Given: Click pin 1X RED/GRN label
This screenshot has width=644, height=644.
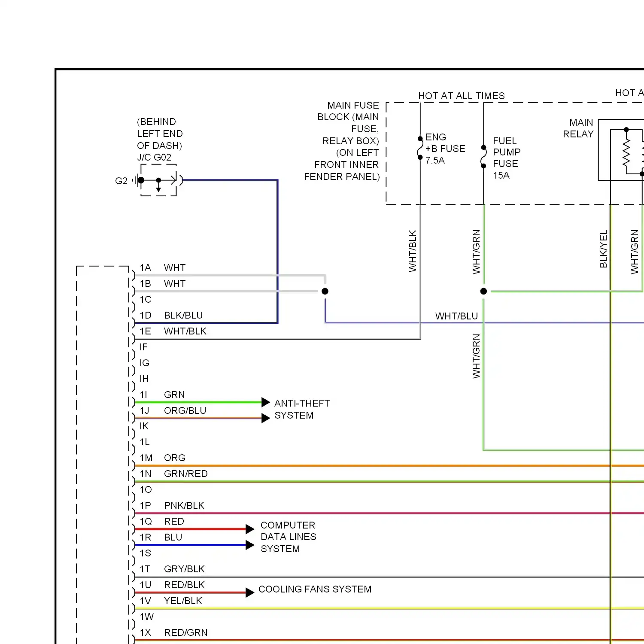Looking at the screenshot, I should (174, 632).
